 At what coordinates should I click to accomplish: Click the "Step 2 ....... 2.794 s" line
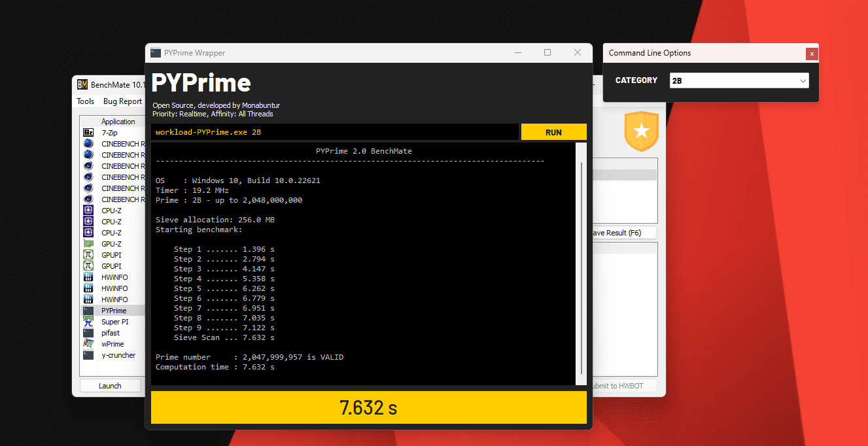point(224,259)
